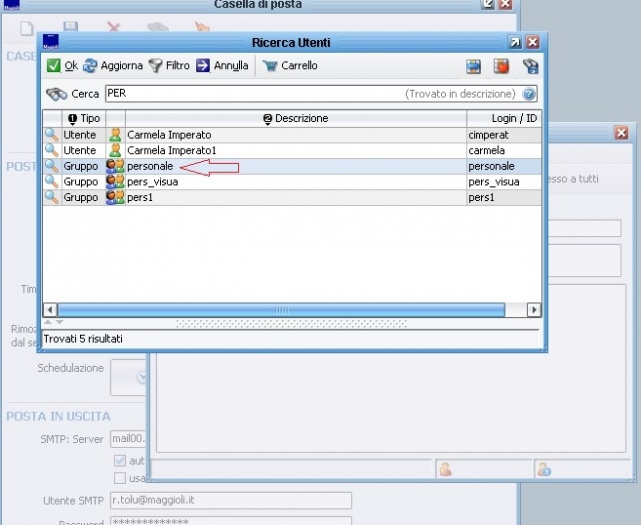
Task: Click the Login / ID cell 'pers_visua'
Action: 504,182
